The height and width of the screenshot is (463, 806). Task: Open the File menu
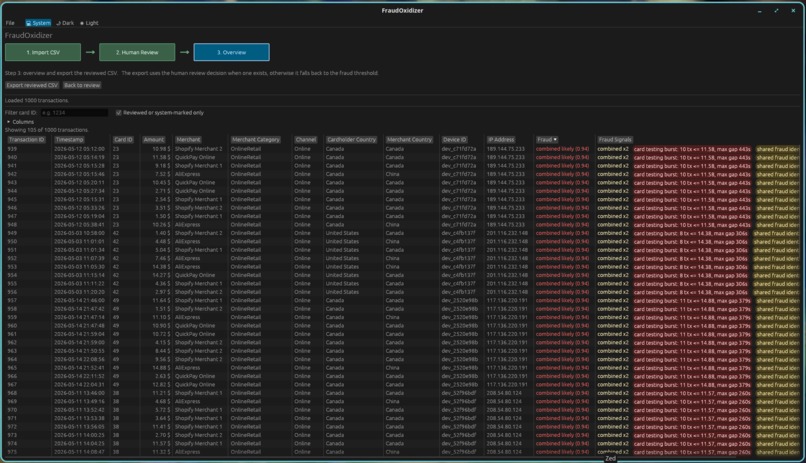click(x=10, y=23)
